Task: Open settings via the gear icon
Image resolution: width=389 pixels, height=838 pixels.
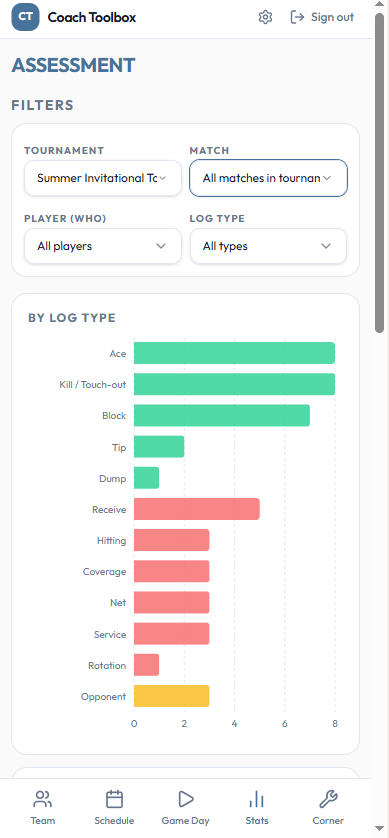Action: (265, 17)
